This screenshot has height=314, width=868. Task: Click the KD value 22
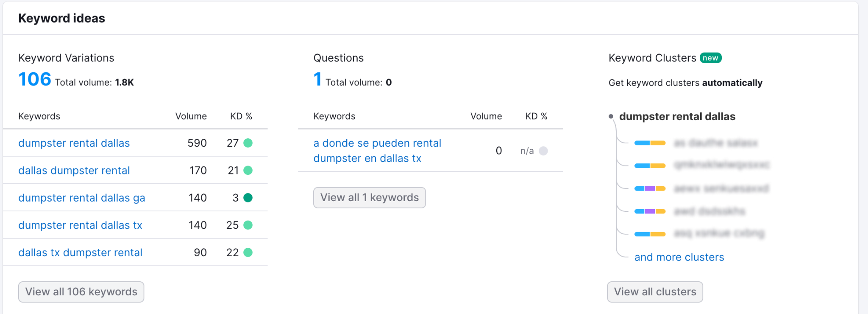click(x=233, y=253)
